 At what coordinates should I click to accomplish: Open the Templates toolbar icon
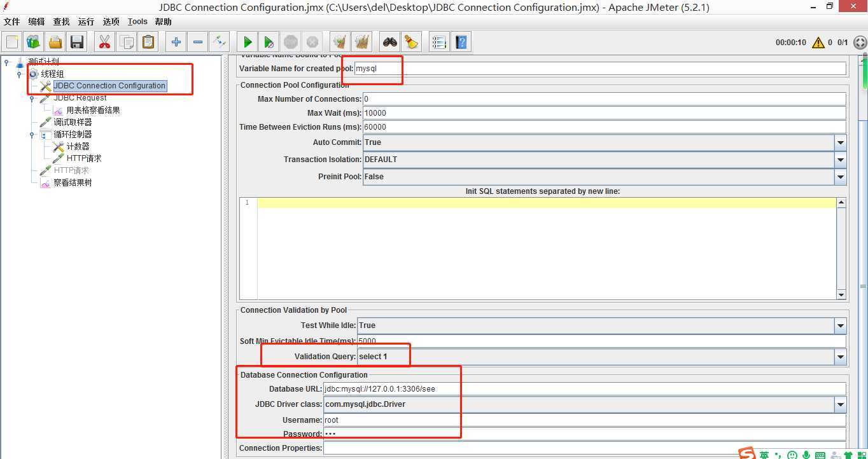[34, 42]
